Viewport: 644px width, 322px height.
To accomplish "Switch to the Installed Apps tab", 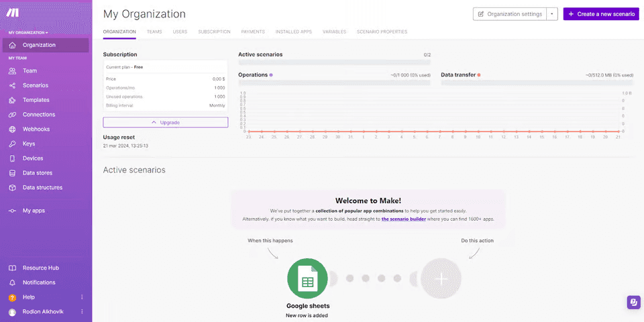I will (293, 32).
